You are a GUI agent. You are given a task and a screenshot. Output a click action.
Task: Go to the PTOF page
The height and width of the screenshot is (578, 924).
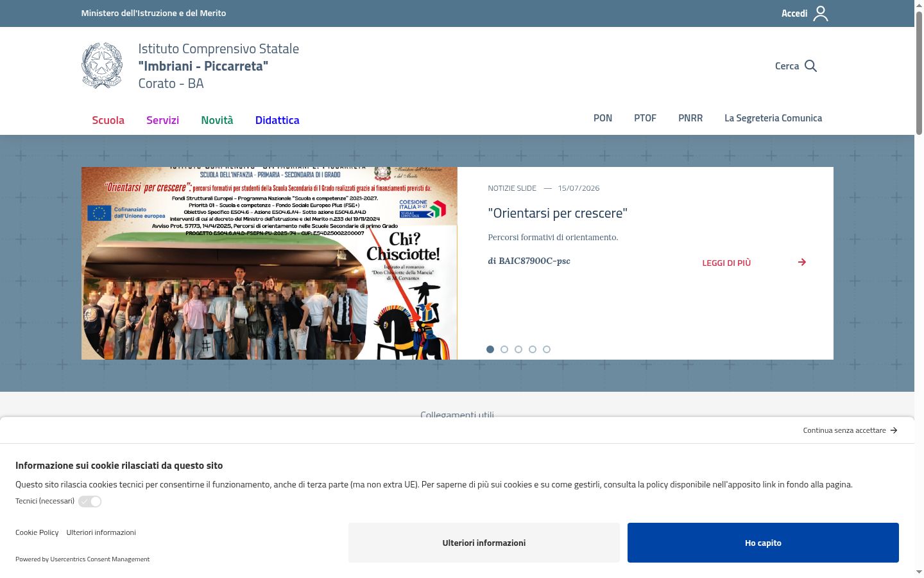click(x=645, y=118)
